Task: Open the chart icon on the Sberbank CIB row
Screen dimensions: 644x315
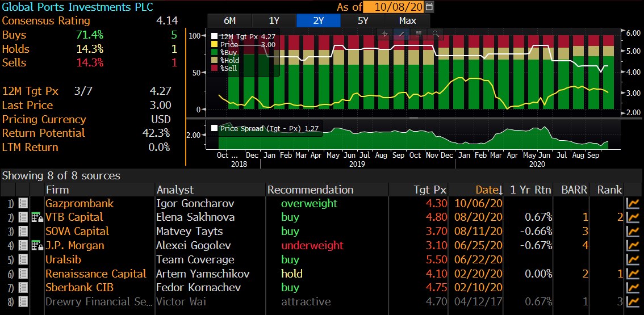Action: click(633, 288)
